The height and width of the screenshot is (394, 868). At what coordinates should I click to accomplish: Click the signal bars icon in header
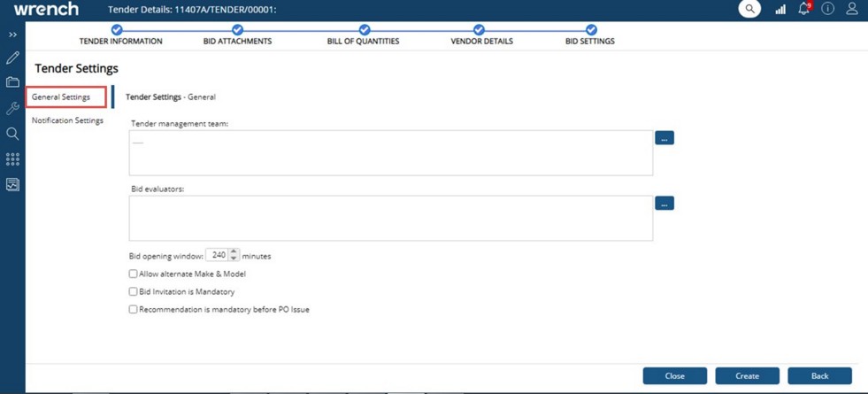780,10
